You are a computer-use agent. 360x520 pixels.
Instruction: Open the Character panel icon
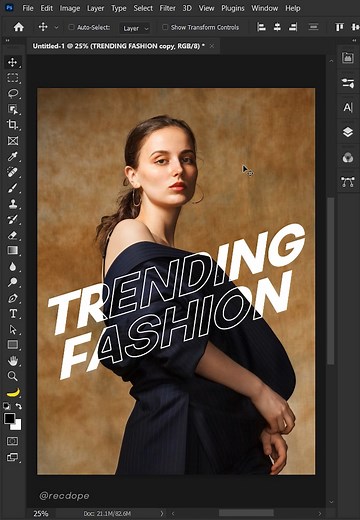point(348,107)
